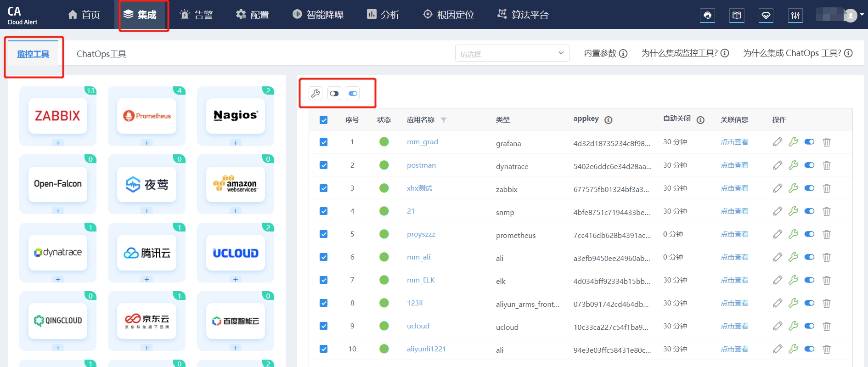Open the proyszzz application name link
Screen dimensions: 868x367
pyautogui.click(x=421, y=234)
